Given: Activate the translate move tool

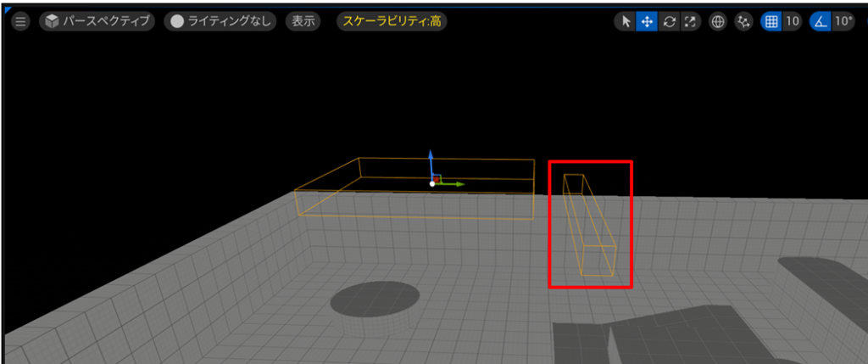Looking at the screenshot, I should click(647, 21).
